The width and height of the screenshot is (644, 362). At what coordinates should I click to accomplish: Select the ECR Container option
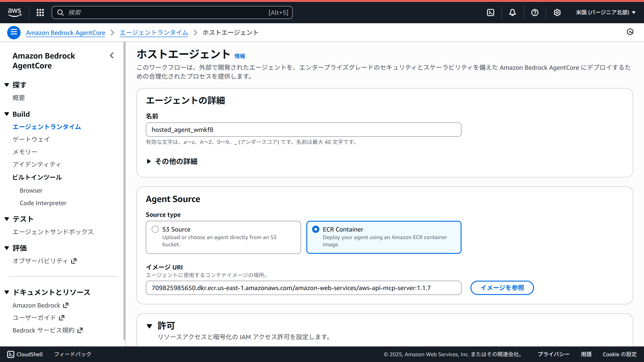tap(316, 229)
